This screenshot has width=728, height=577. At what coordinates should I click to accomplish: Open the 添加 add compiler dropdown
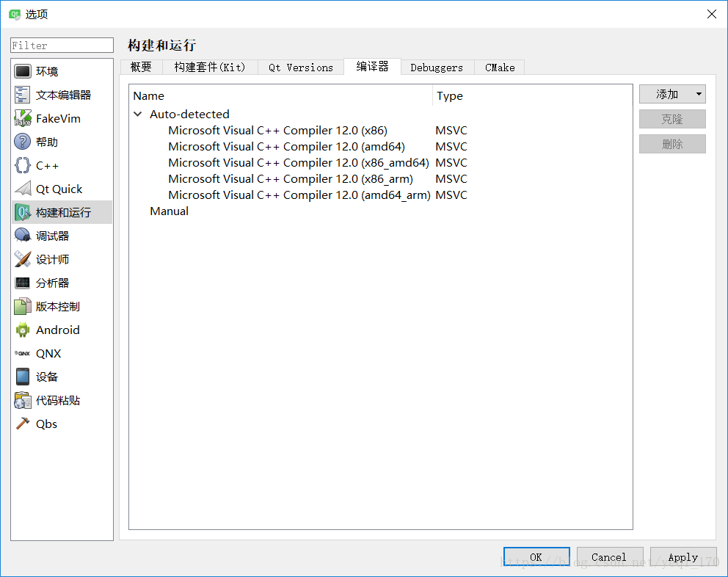tap(672, 94)
